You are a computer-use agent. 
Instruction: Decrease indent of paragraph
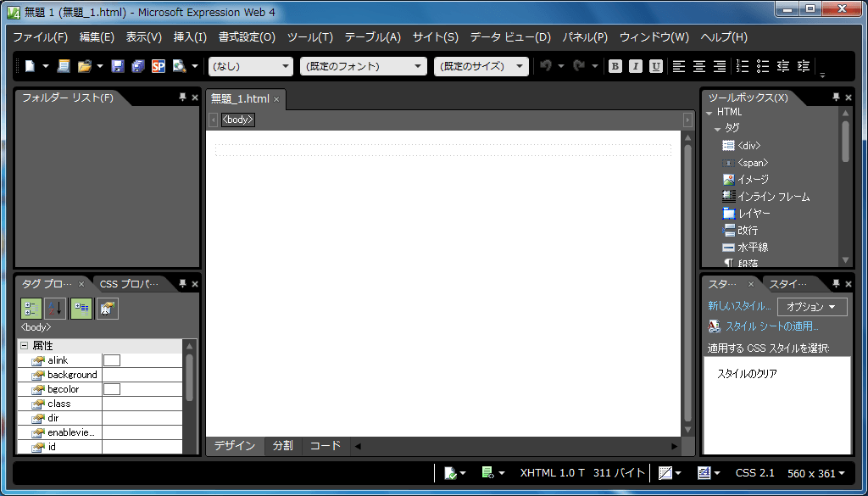point(783,66)
